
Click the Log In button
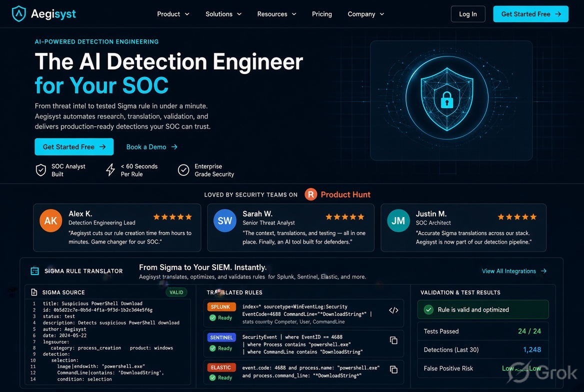(468, 14)
